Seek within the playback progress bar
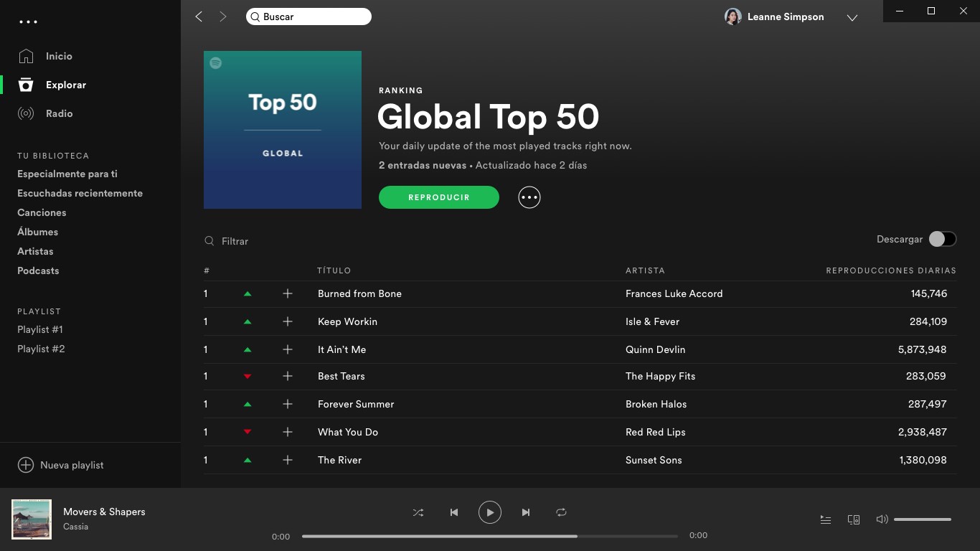The height and width of the screenshot is (551, 980). point(490,536)
